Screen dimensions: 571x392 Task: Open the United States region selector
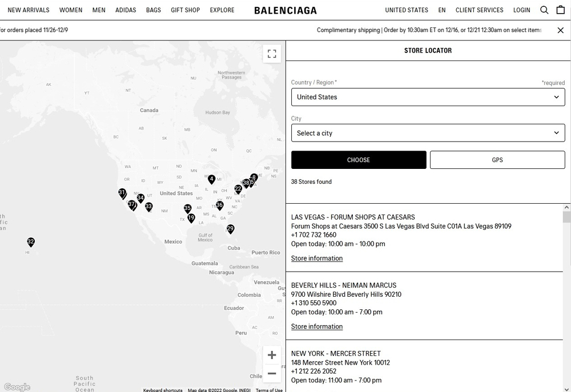click(x=406, y=10)
